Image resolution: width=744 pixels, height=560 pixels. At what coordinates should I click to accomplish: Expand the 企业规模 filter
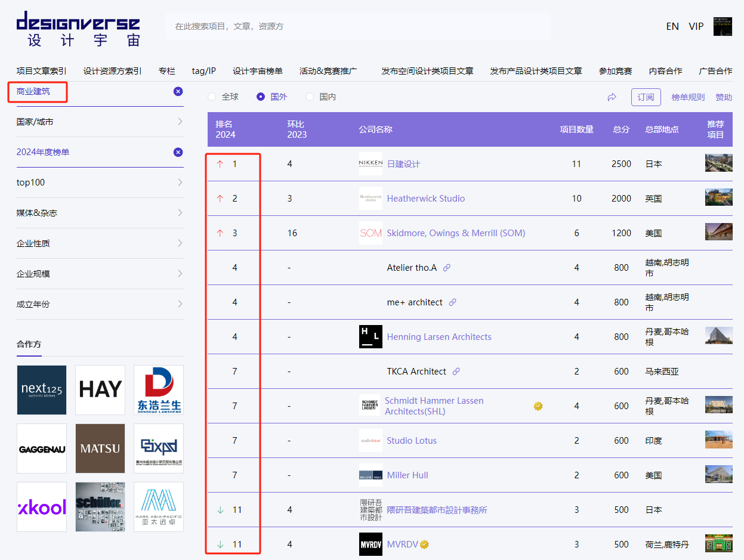pyautogui.click(x=100, y=274)
